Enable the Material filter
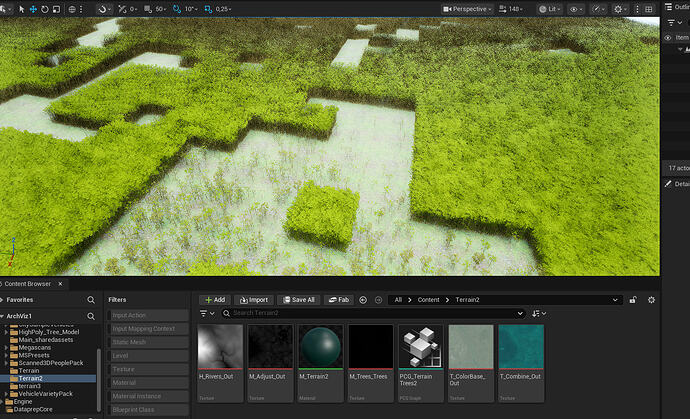 pos(148,382)
